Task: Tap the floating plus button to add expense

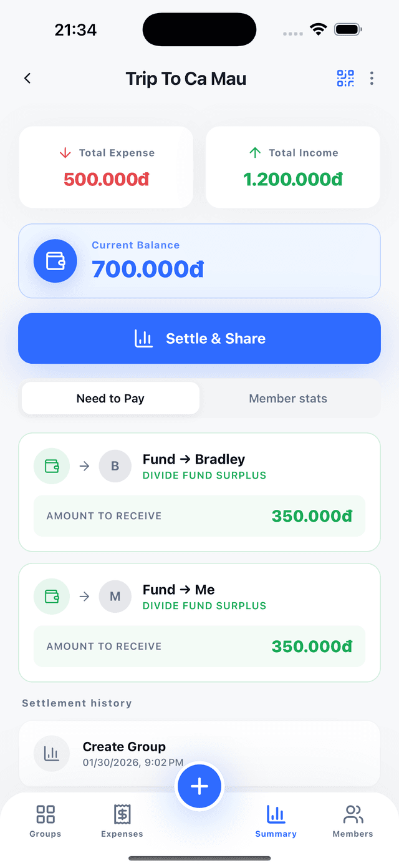Action: pyautogui.click(x=199, y=786)
